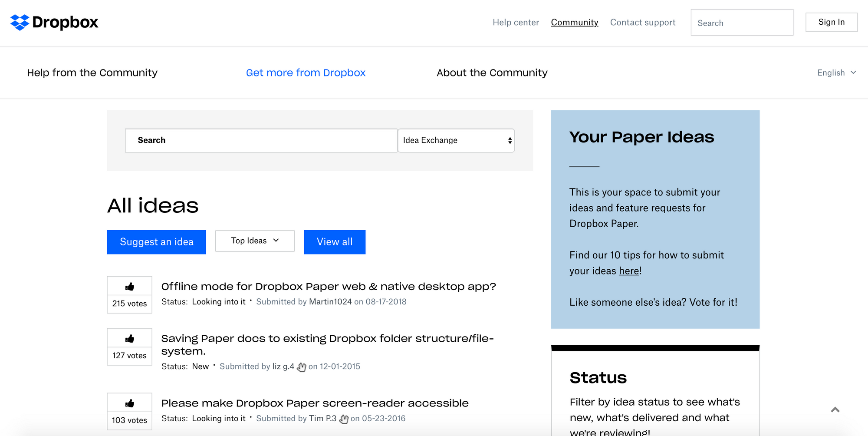Click the badge icon next to liz g.4
This screenshot has width=868, height=436.
pyautogui.click(x=302, y=367)
